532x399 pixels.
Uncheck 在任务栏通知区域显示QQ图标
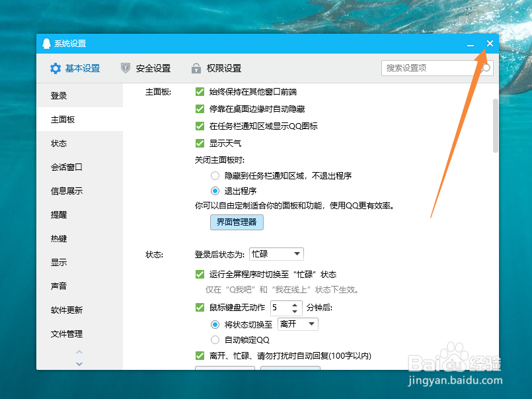coord(200,126)
